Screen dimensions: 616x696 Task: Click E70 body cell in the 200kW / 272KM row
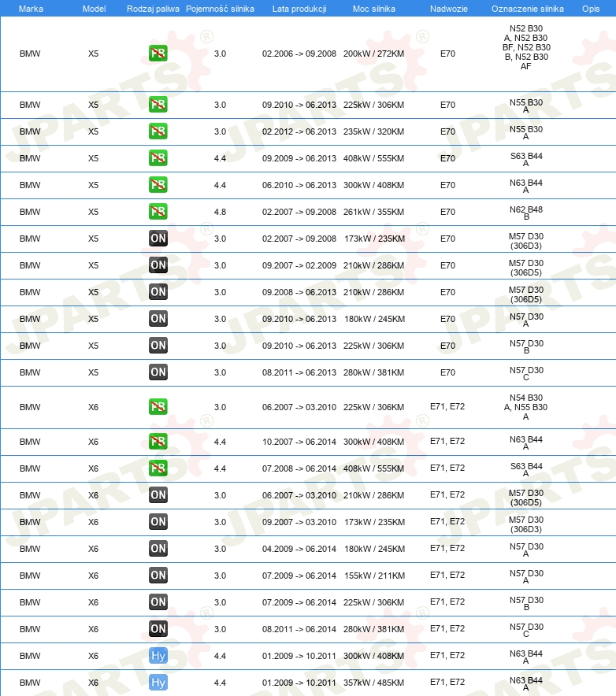tap(447, 54)
